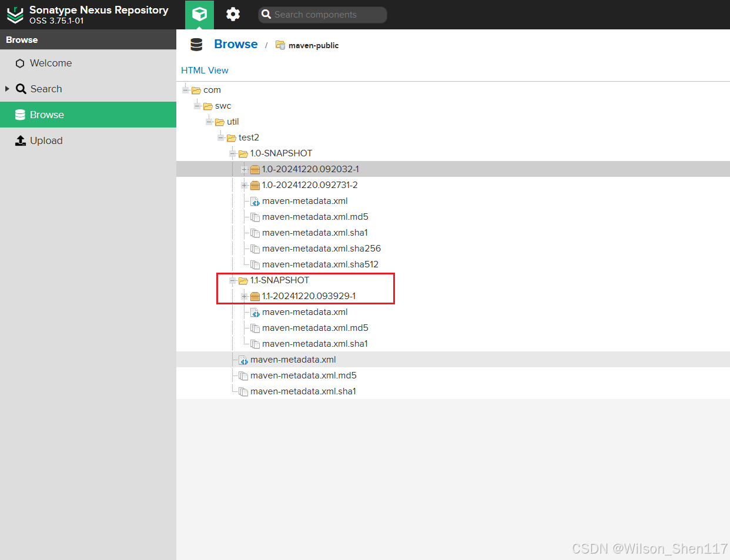Screen dimensions: 730x560
Task: Click package icon of 1.0-20241220.092731-2
Action: (x=255, y=185)
